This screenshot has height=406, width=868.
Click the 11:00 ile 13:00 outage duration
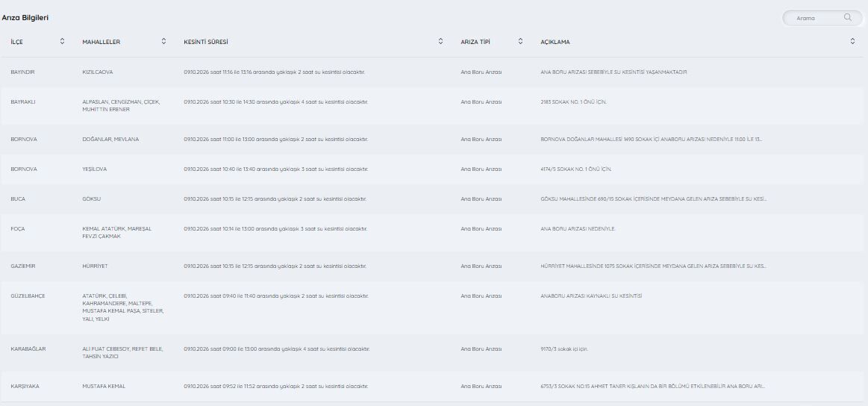[275, 139]
